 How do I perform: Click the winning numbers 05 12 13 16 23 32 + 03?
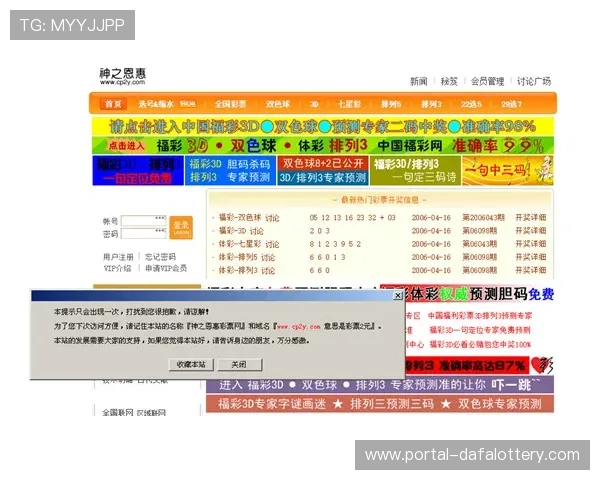coord(352,217)
